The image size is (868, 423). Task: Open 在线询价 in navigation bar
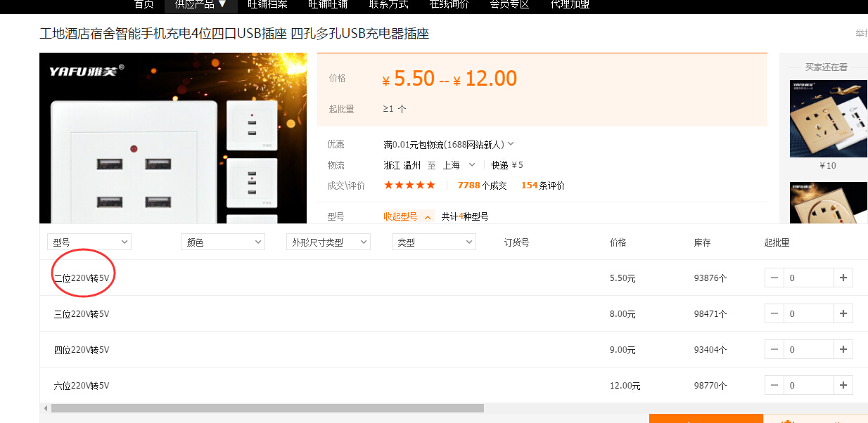pos(449,4)
